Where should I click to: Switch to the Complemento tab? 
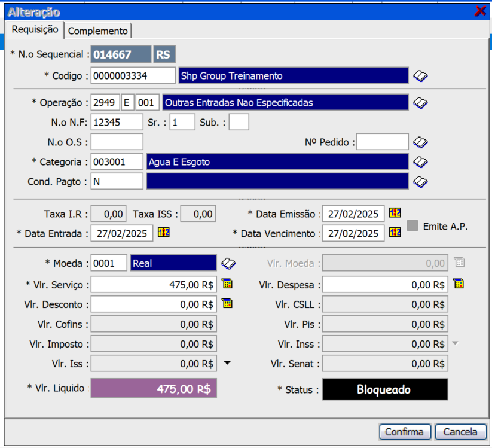click(97, 31)
